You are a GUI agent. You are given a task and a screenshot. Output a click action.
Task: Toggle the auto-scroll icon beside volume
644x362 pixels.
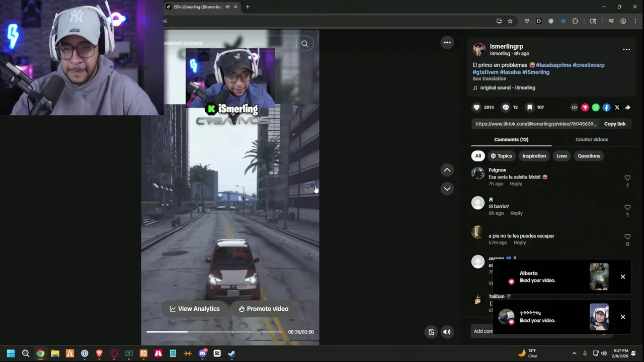tap(431, 332)
